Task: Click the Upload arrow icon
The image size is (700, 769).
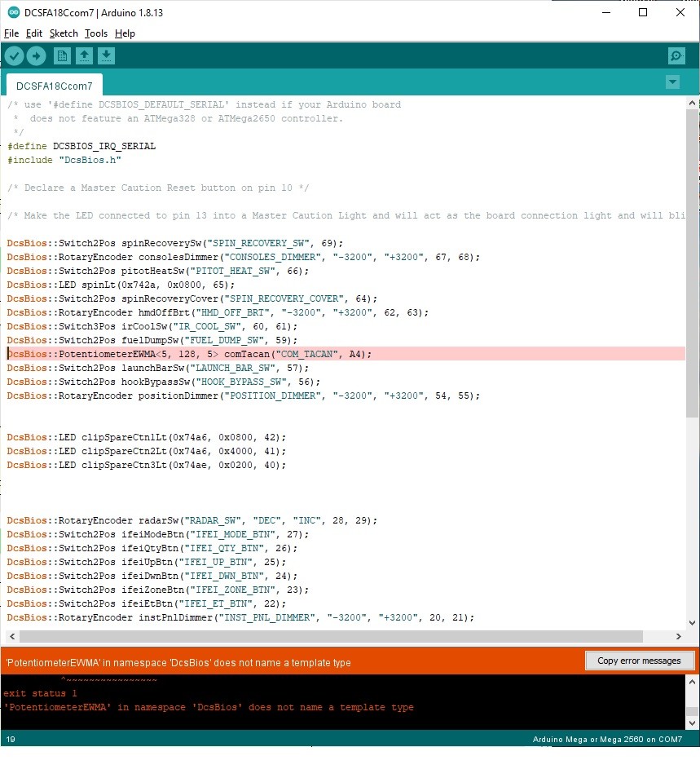Action: tap(37, 56)
